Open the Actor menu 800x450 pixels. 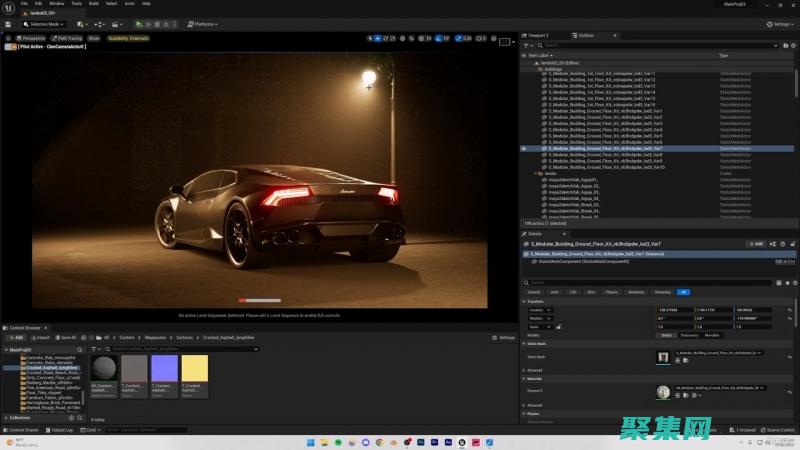128,4
